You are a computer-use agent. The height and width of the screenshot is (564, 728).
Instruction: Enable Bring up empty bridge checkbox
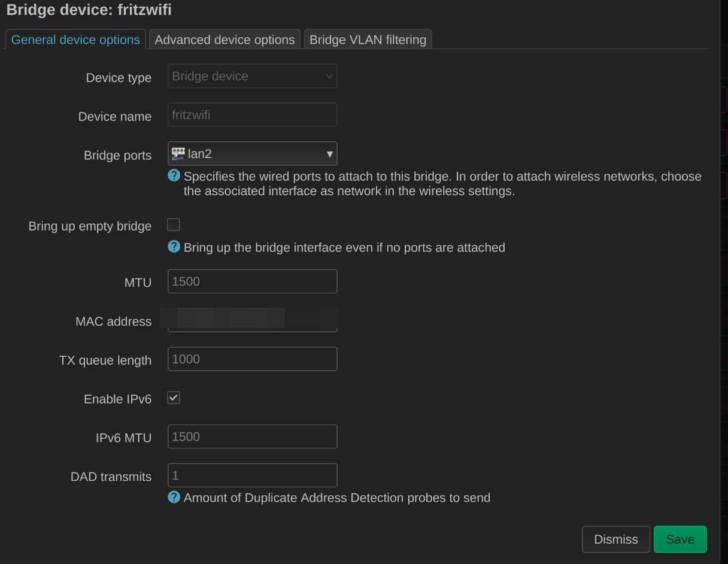pos(174,225)
